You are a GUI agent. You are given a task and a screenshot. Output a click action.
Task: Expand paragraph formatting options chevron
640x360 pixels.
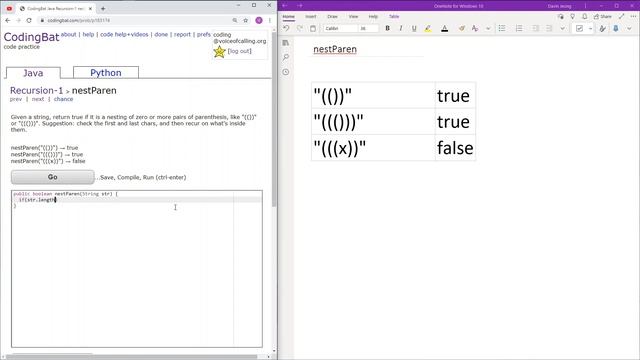click(562, 29)
